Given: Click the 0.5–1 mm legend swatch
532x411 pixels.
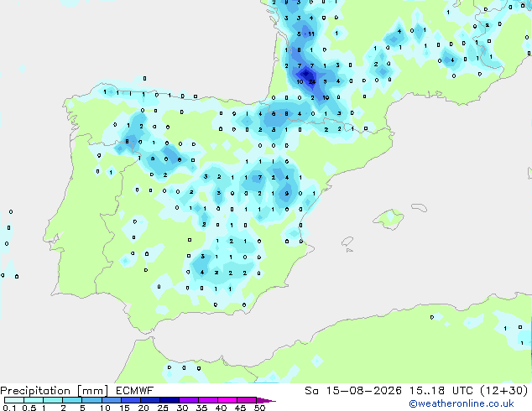Looking at the screenshot, I should pos(34,400).
